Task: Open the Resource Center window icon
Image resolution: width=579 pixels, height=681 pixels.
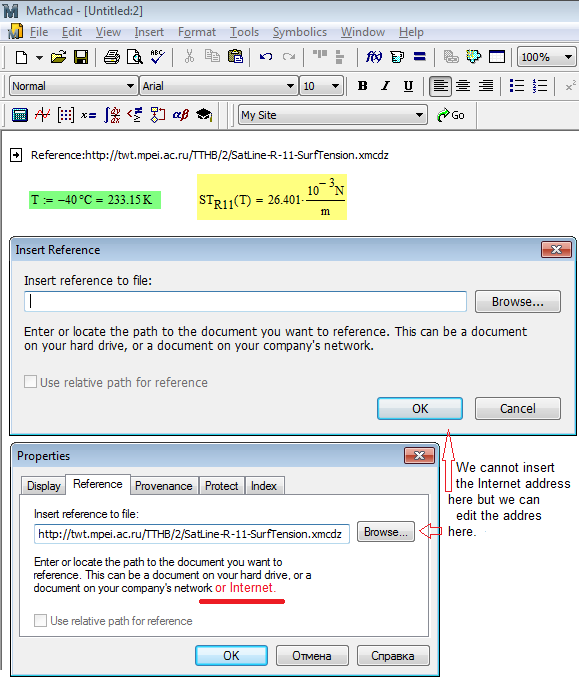Action: [497, 56]
